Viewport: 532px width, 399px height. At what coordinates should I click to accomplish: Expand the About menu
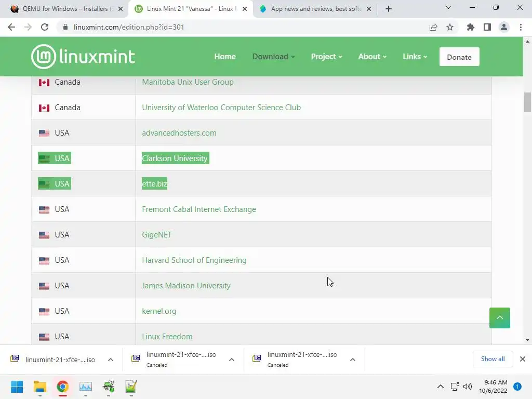pyautogui.click(x=372, y=57)
